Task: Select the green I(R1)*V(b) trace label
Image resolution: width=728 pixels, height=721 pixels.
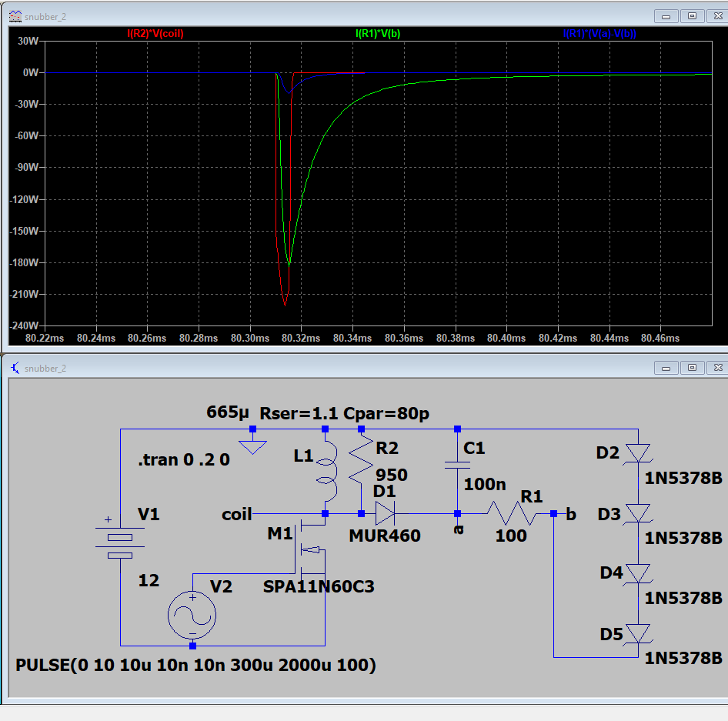Action: click(378, 34)
